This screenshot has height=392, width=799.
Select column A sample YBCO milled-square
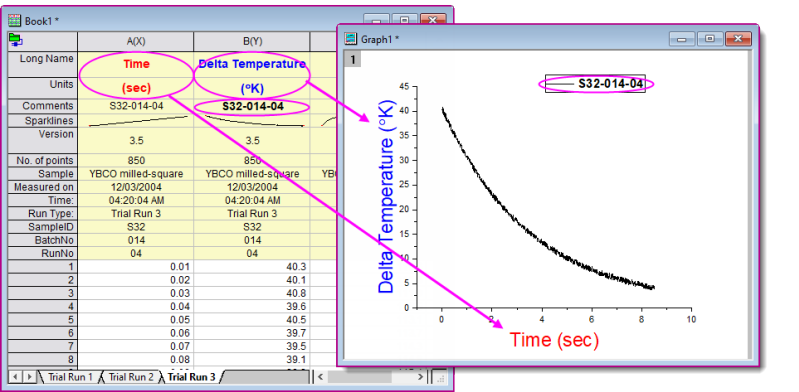coord(136,174)
